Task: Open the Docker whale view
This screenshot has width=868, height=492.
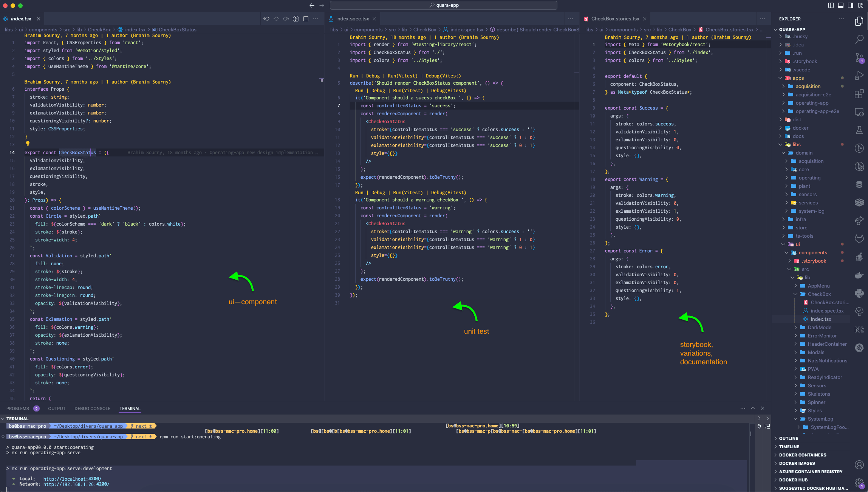Action: point(859,275)
